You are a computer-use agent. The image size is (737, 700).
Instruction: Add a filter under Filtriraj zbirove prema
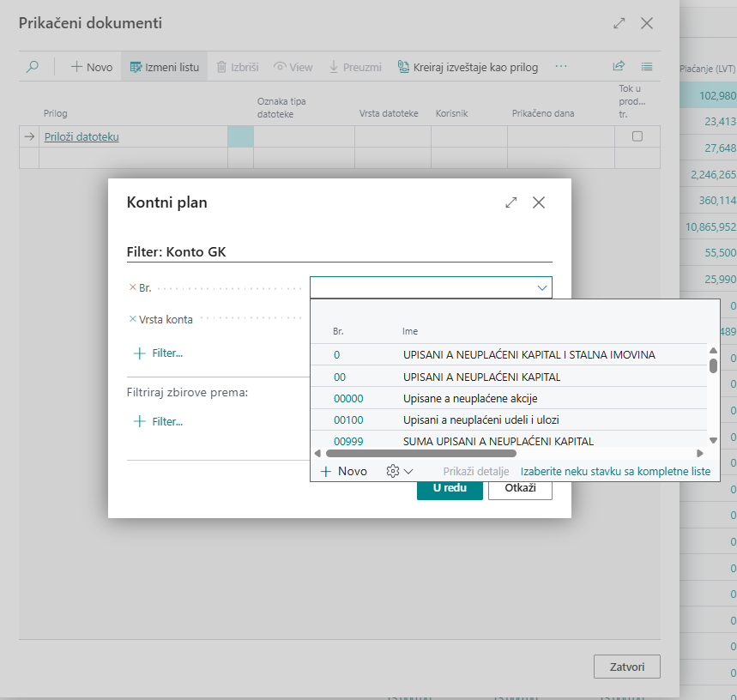pyautogui.click(x=159, y=421)
